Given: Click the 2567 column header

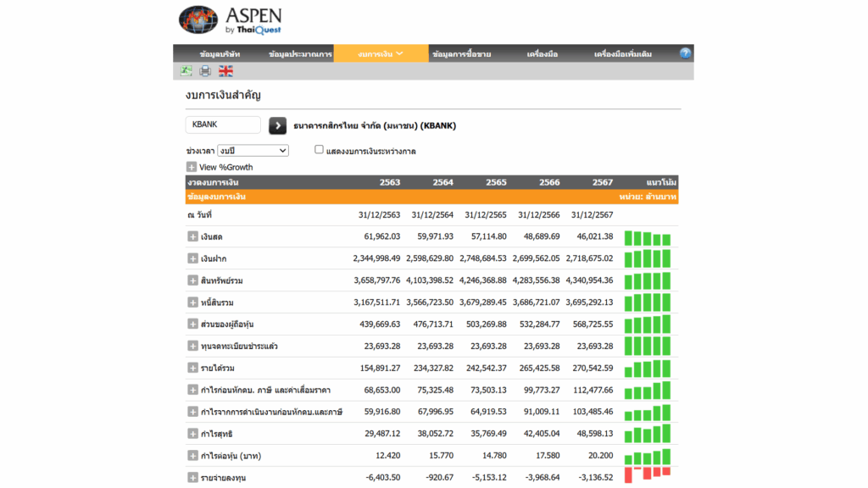Looking at the screenshot, I should (603, 182).
